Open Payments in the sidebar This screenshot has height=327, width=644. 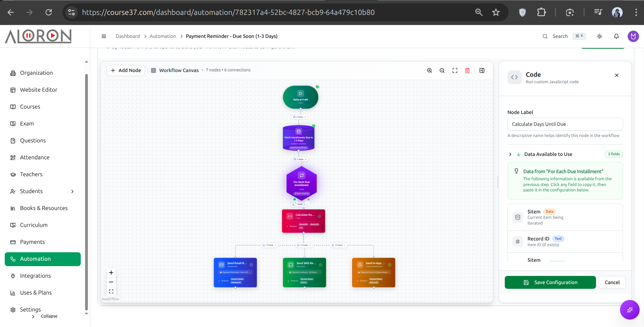(32, 242)
